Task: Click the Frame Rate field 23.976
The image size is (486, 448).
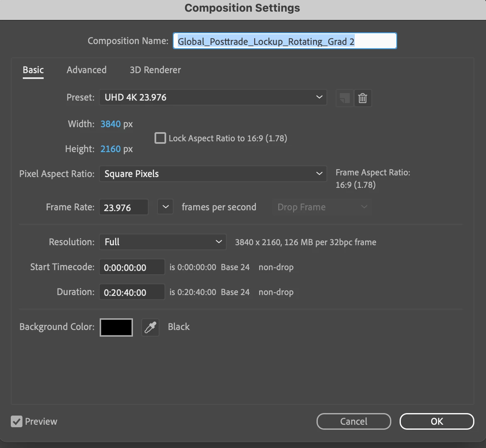Action: click(x=124, y=207)
